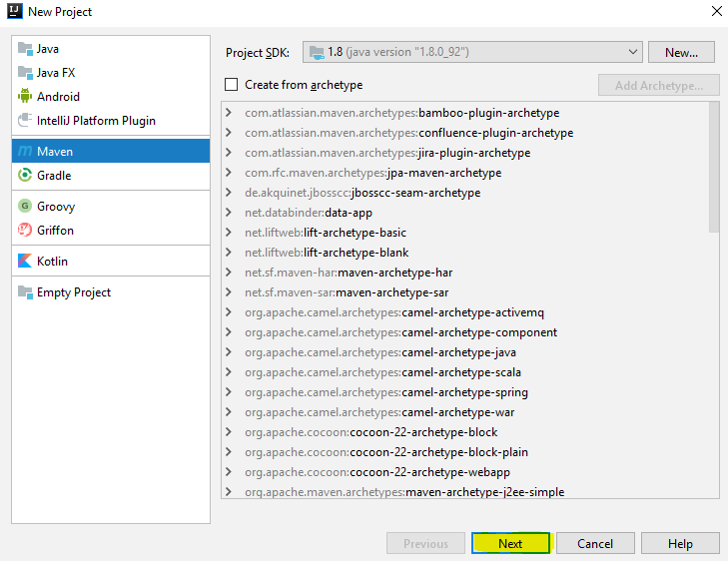Click the Java project type icon
The width and height of the screenshot is (728, 561).
25,48
